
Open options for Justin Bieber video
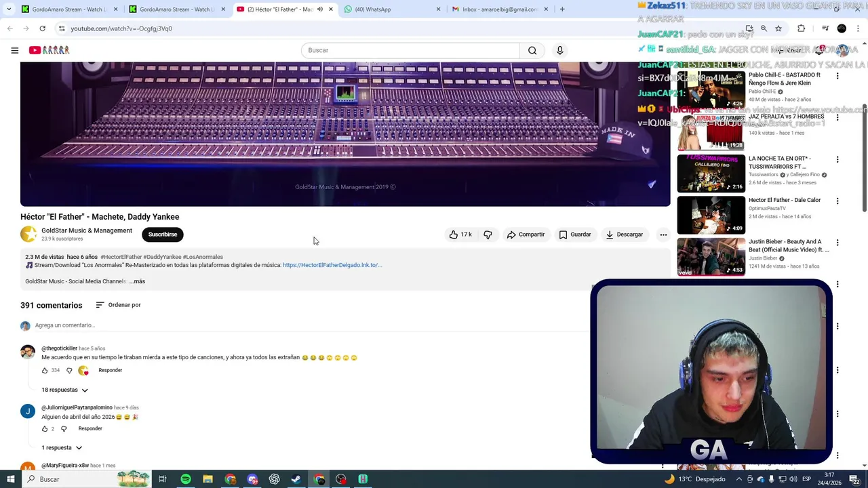tap(837, 243)
